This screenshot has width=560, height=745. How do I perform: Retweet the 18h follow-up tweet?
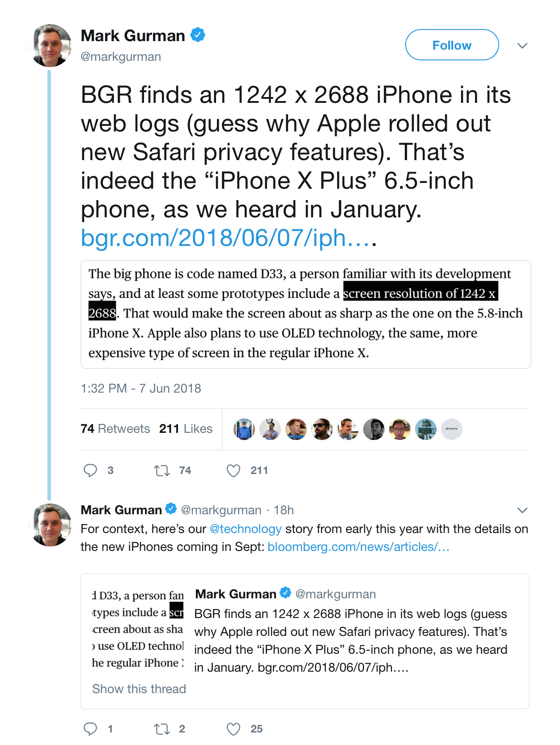pos(162,729)
